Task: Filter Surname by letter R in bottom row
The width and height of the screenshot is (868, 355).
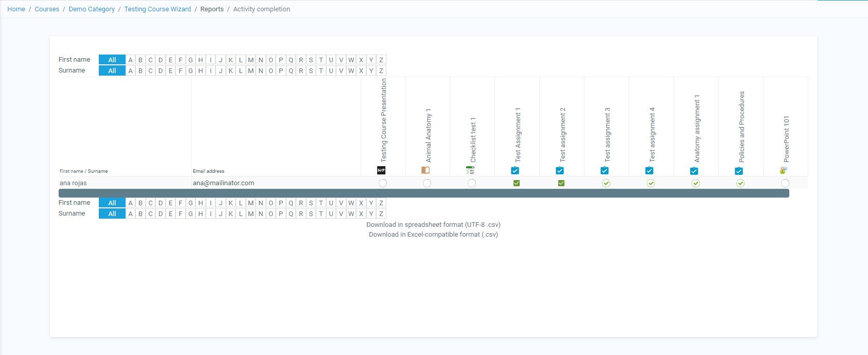Action: pyautogui.click(x=301, y=214)
